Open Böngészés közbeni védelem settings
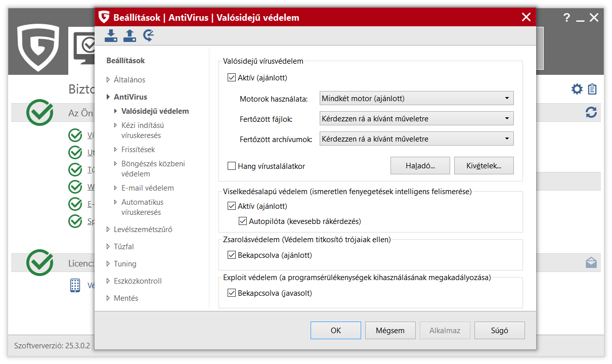The image size is (612, 364). pos(153,169)
